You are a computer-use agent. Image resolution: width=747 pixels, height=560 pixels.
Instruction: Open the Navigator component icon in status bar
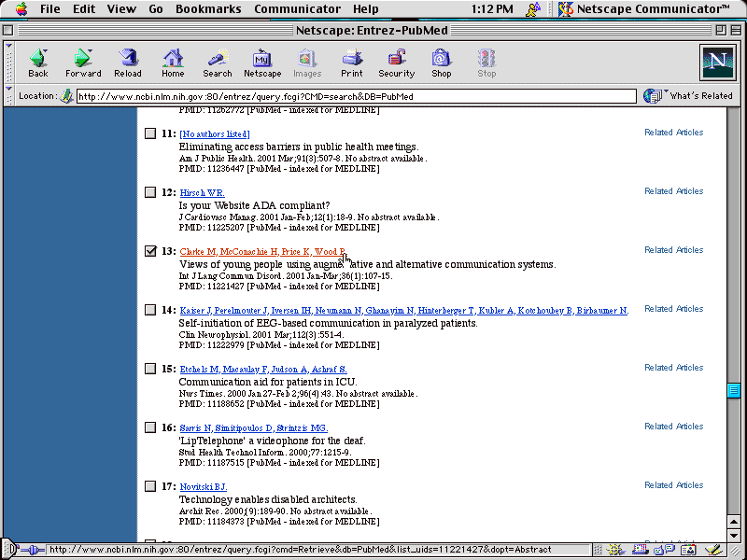(x=615, y=550)
